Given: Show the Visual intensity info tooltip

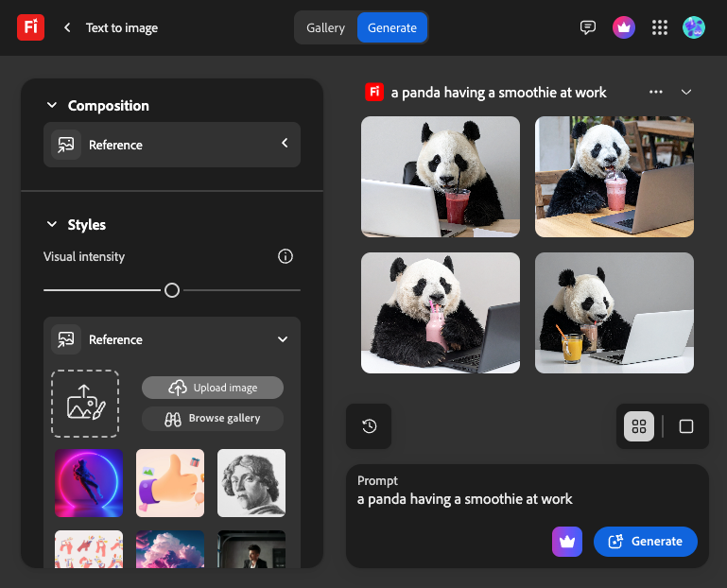Looking at the screenshot, I should tap(286, 256).
